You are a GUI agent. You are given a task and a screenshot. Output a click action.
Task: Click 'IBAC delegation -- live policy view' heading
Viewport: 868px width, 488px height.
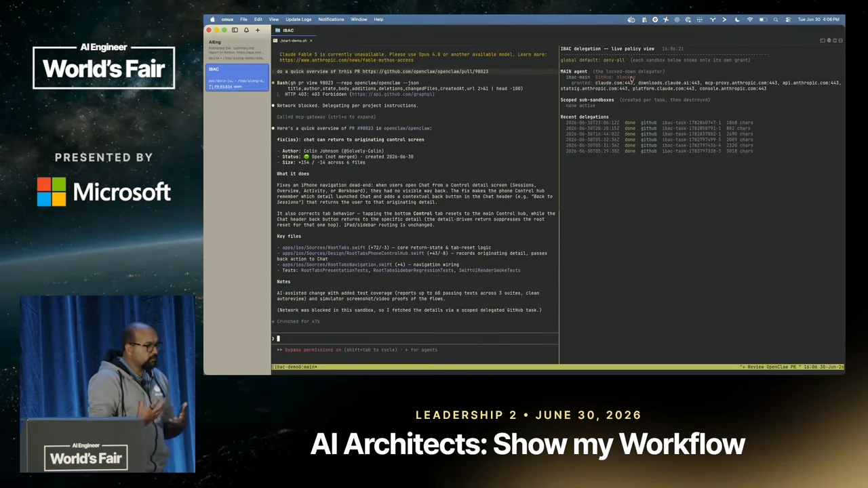(x=607, y=49)
